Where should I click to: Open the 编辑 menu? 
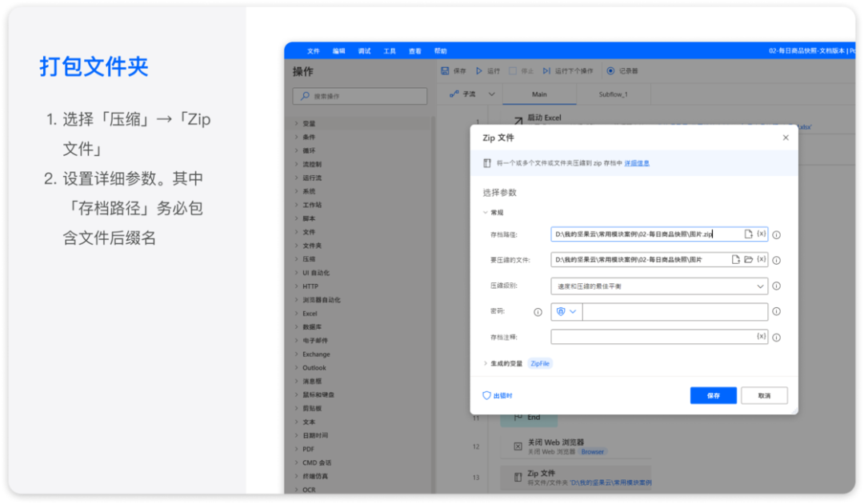(338, 50)
